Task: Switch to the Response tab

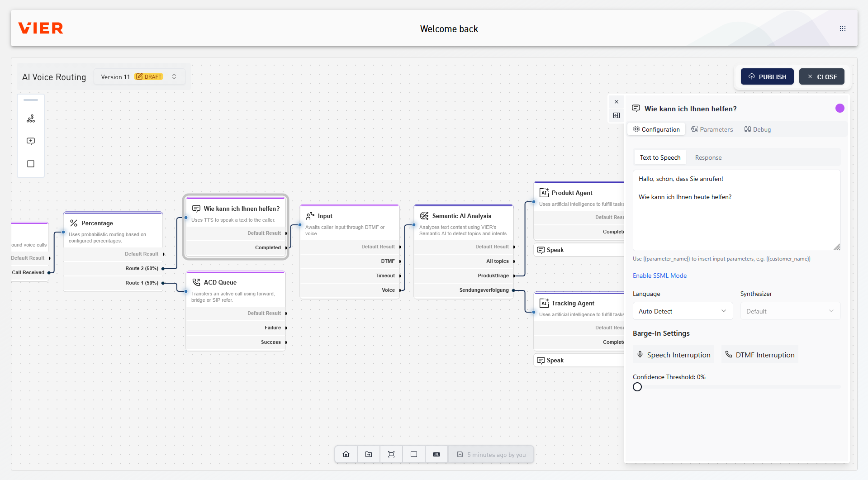Action: point(708,157)
